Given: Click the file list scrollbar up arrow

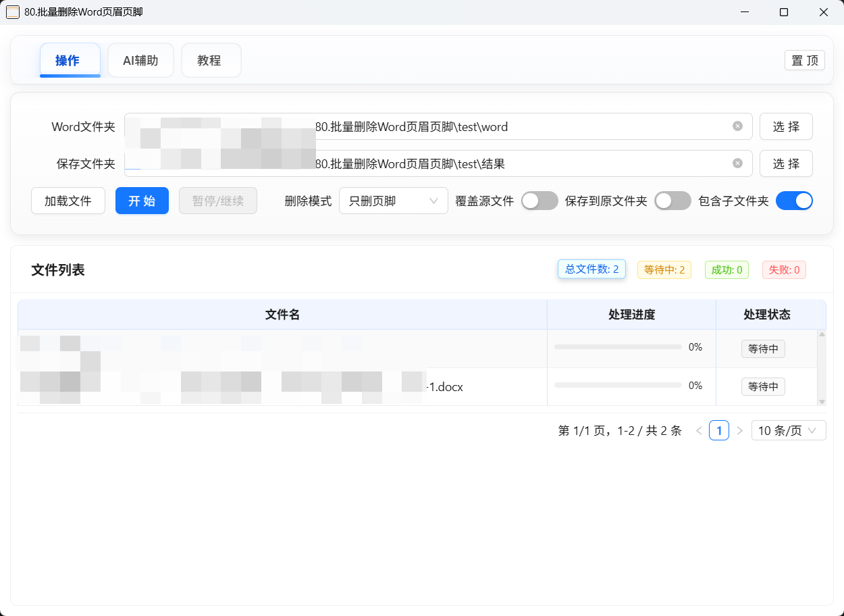Looking at the screenshot, I should pos(822,334).
